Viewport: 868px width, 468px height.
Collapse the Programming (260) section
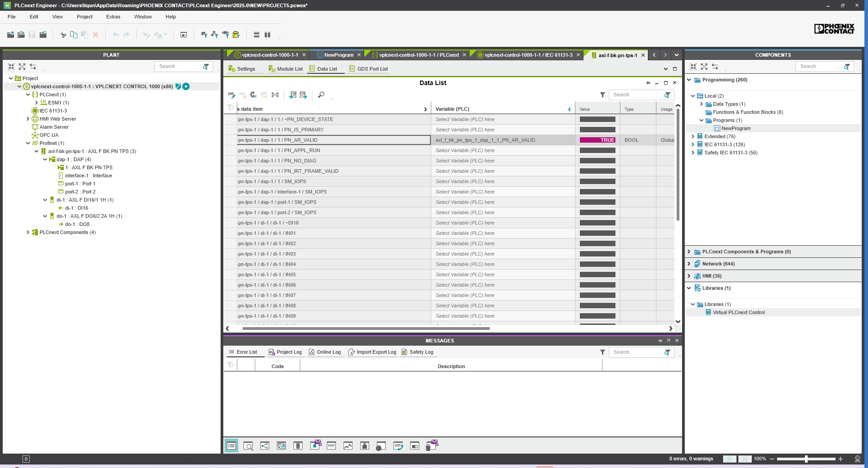[689, 80]
